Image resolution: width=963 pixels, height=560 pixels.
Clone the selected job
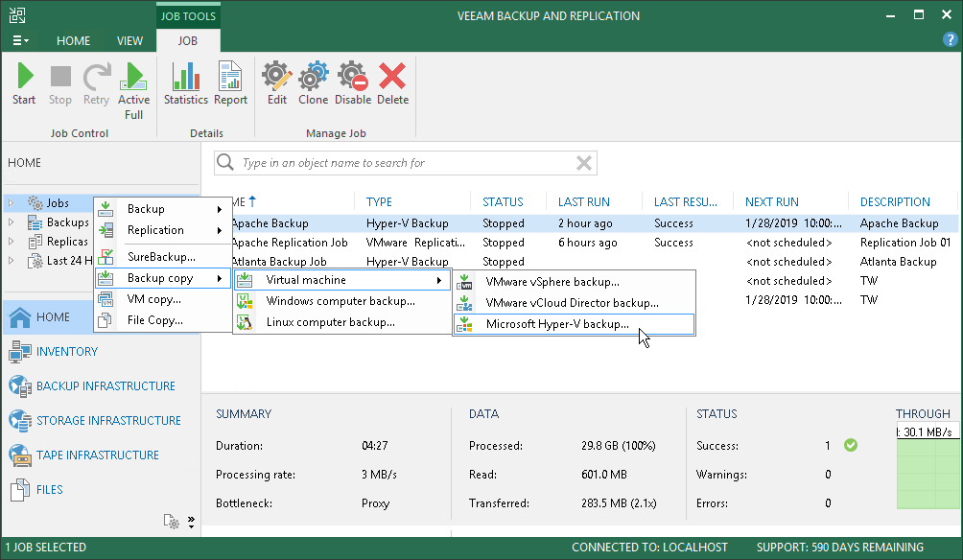coord(314,83)
